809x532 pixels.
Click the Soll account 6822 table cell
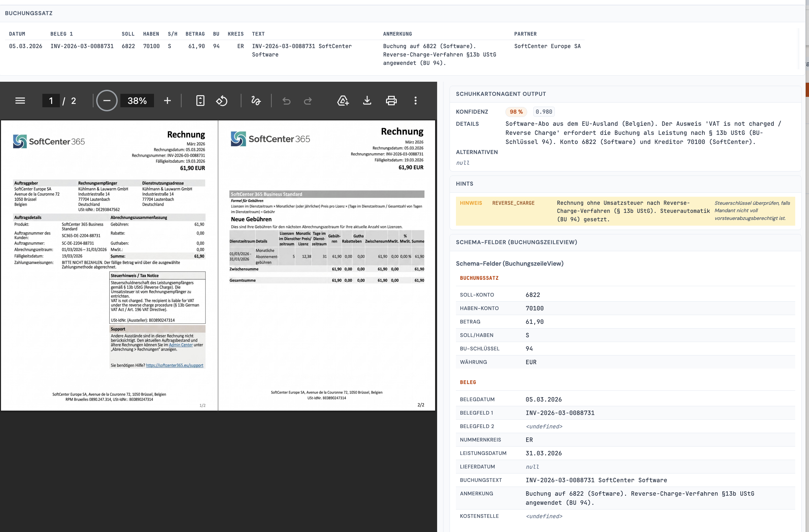(128, 46)
